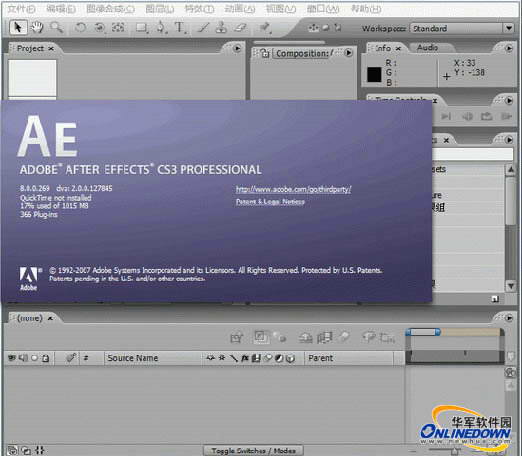Toggle loop option in Time Controls
Screen dimensions: 522x456
click(487, 116)
